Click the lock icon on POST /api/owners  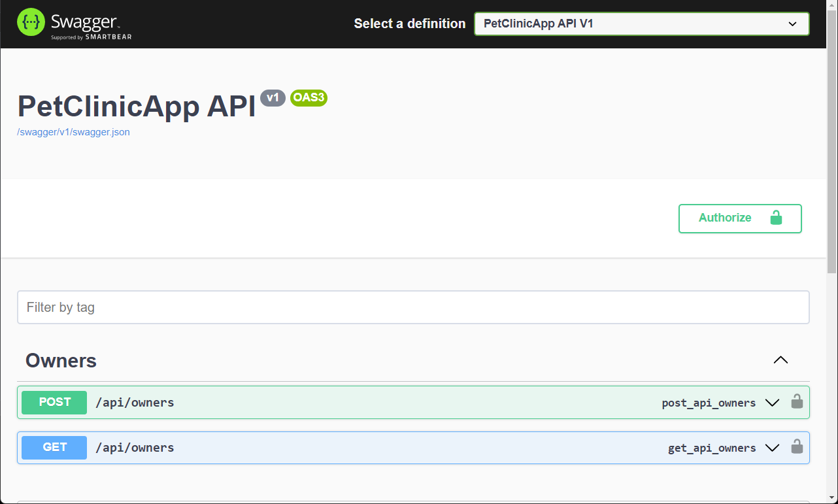point(797,401)
